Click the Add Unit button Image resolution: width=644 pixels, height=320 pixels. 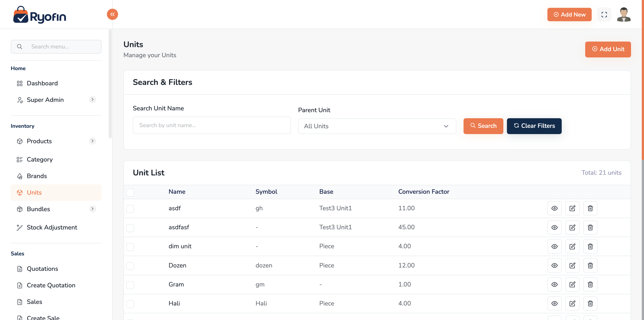[608, 49]
